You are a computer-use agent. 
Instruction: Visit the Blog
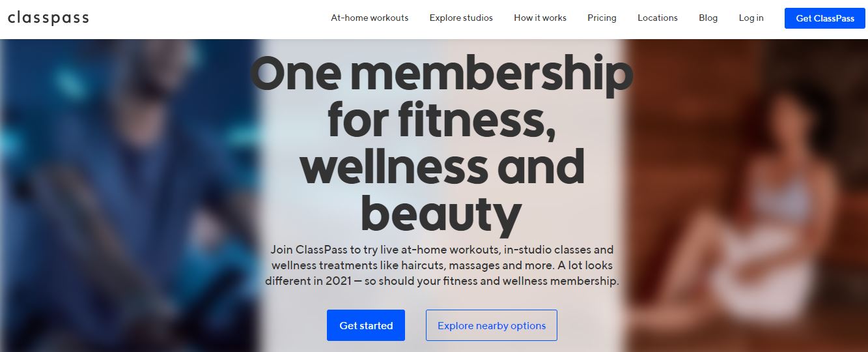pos(708,18)
